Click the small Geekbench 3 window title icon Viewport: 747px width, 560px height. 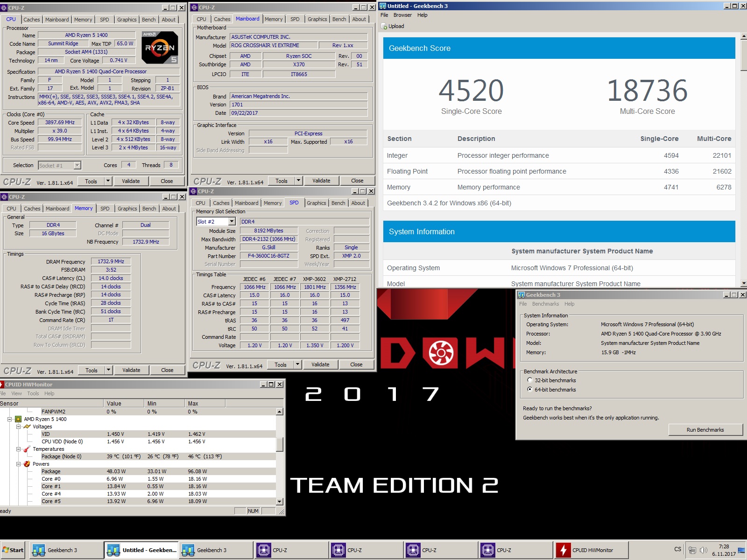pyautogui.click(x=521, y=295)
